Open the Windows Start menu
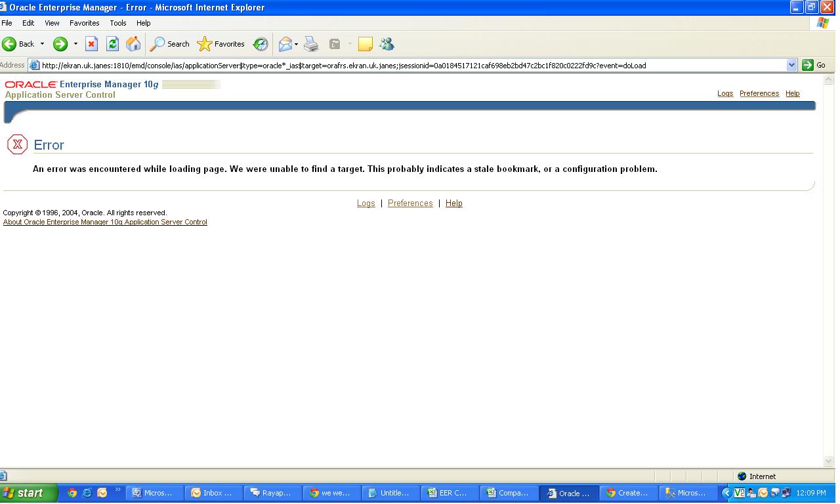Viewport: 840px width, 504px height. [x=30, y=493]
